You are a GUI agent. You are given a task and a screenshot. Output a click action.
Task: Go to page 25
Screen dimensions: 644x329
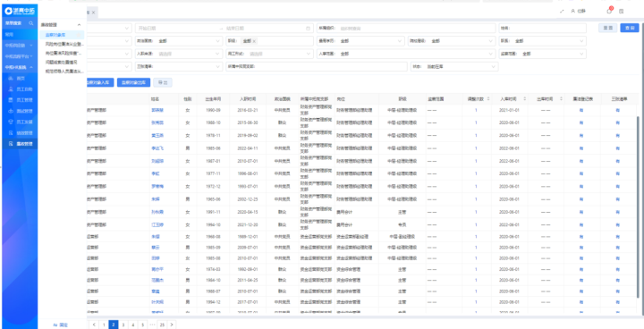[162, 325]
